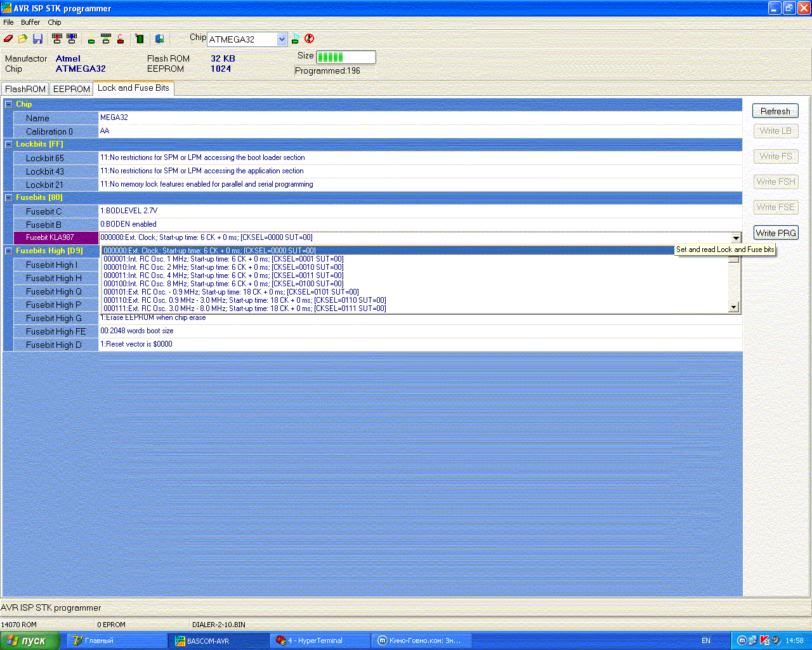The height and width of the screenshot is (650, 812).
Task: Click the red chip icon in toolbar
Action: point(121,39)
